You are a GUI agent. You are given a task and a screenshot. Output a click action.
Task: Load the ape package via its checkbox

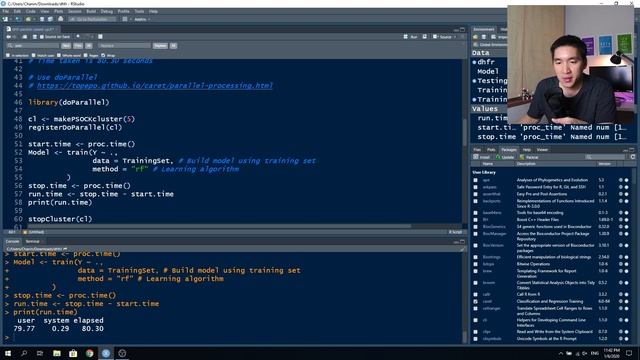tap(476, 180)
